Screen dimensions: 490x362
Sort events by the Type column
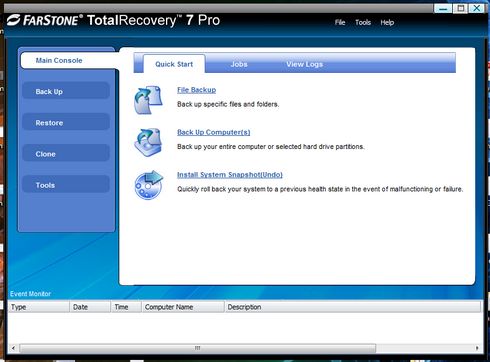click(39, 307)
